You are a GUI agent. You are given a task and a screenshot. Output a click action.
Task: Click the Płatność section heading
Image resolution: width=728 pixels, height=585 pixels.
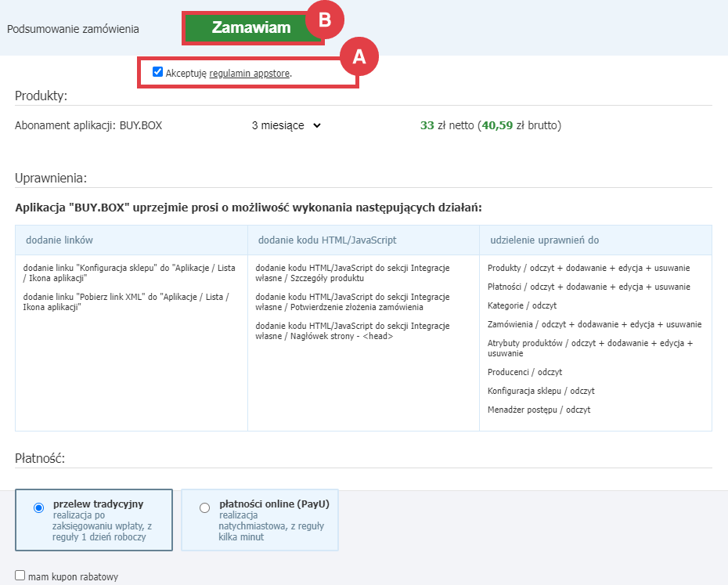pyautogui.click(x=40, y=458)
